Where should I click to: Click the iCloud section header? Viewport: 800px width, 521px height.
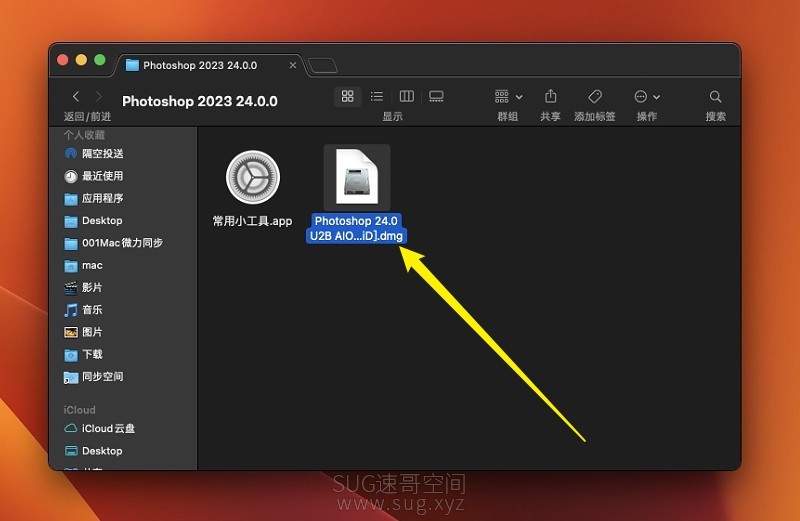79,410
